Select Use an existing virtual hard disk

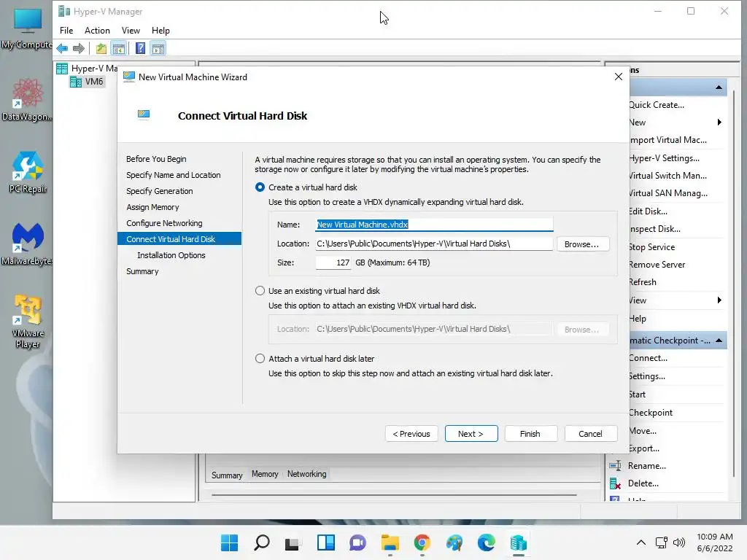pyautogui.click(x=260, y=290)
